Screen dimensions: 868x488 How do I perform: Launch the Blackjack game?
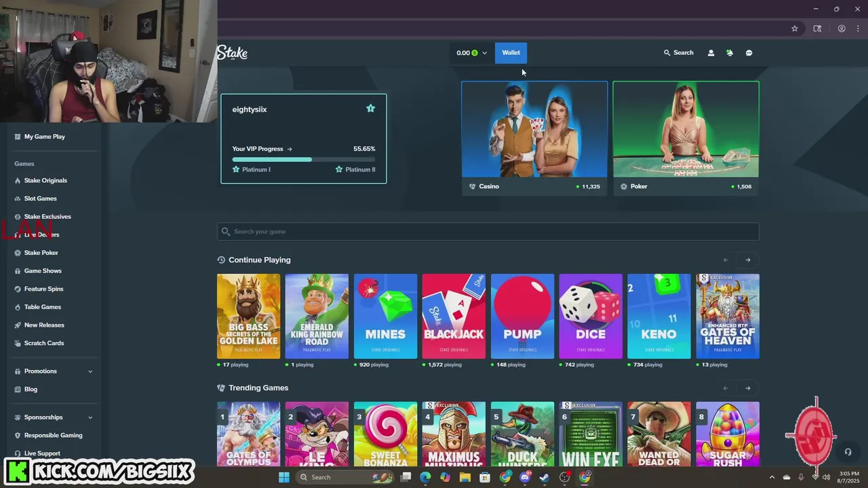pos(454,316)
